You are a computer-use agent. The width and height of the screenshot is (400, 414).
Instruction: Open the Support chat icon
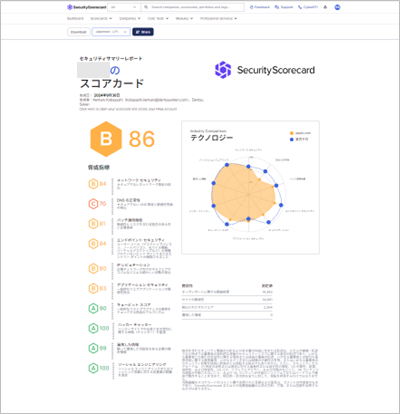coord(277,7)
